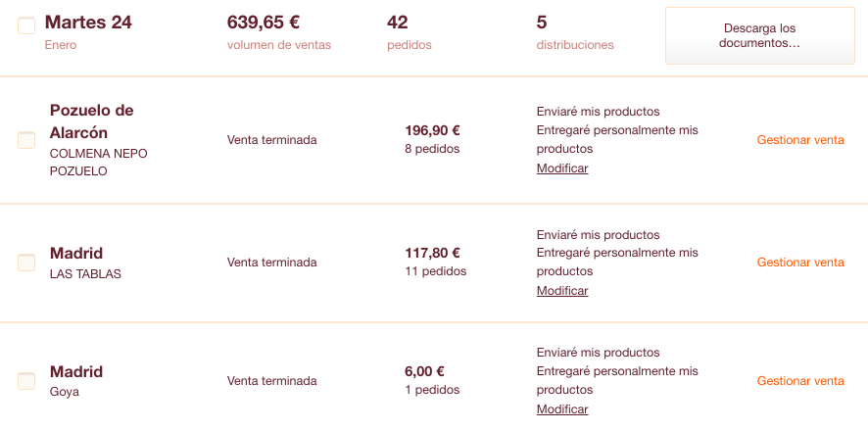Open Gestionar venta for Las Tablas
This screenshot has width=868, height=431.
click(800, 263)
